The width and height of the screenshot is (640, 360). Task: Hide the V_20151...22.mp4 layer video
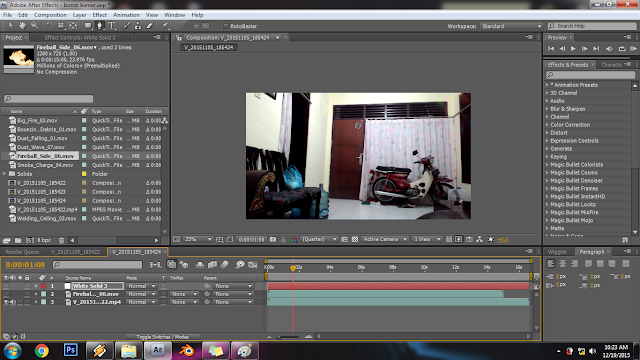(6, 302)
